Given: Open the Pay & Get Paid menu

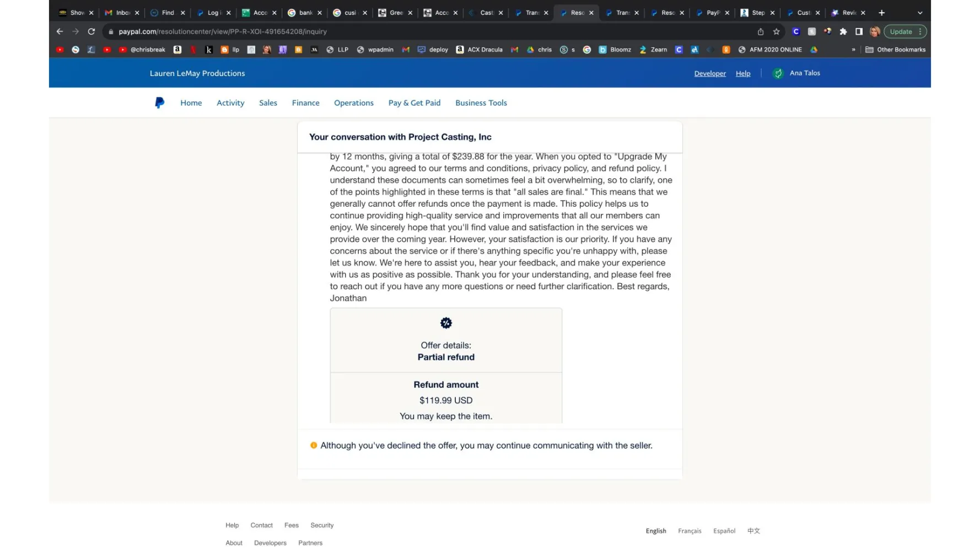Looking at the screenshot, I should pyautogui.click(x=414, y=103).
